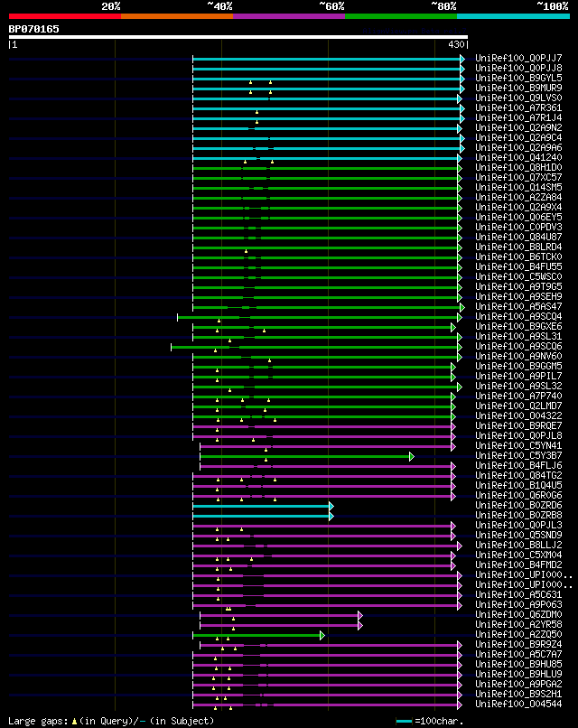Click the arrowhead ending UniRef100_B0ZRB8 alignment
578x728 pixels.
331,516
